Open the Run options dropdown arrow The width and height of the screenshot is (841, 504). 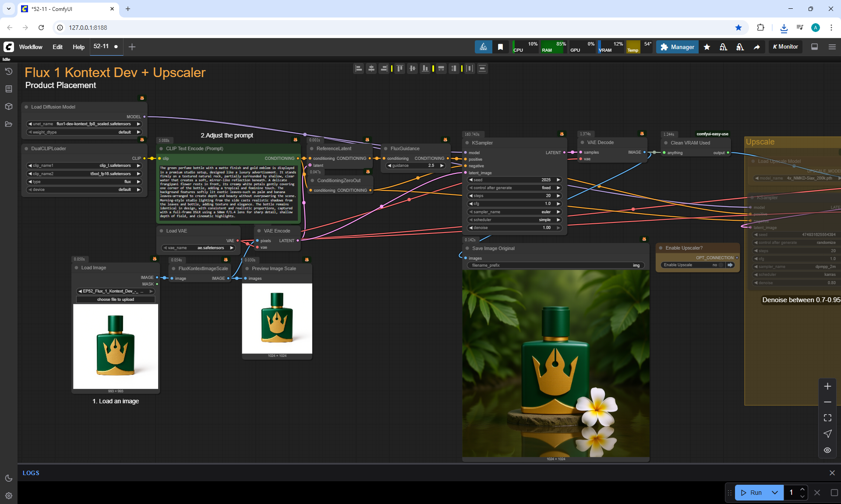coord(775,493)
